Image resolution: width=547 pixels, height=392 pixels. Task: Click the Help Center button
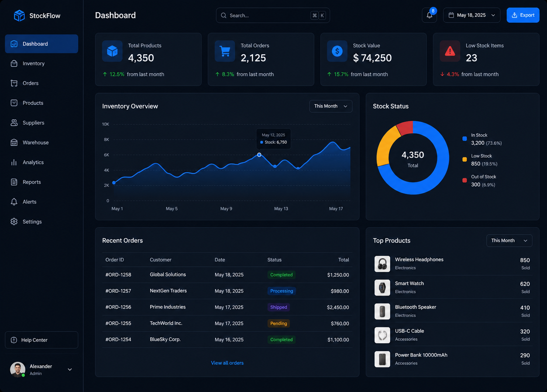(x=41, y=340)
